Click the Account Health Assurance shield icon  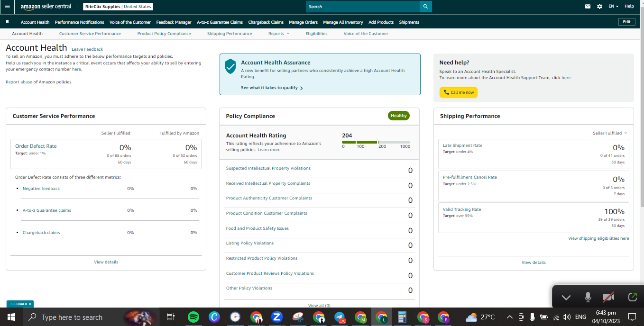tap(230, 66)
